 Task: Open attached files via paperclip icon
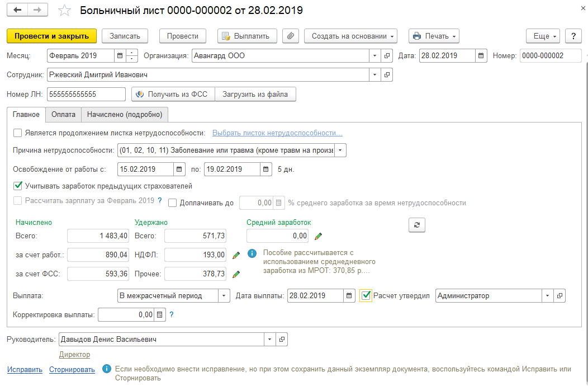(x=291, y=36)
